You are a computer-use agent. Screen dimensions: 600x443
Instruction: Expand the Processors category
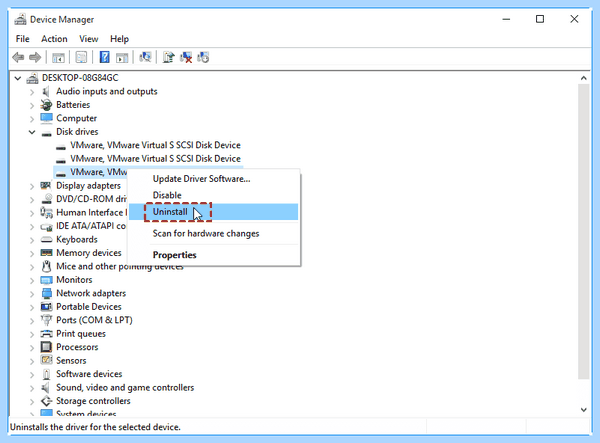click(32, 347)
